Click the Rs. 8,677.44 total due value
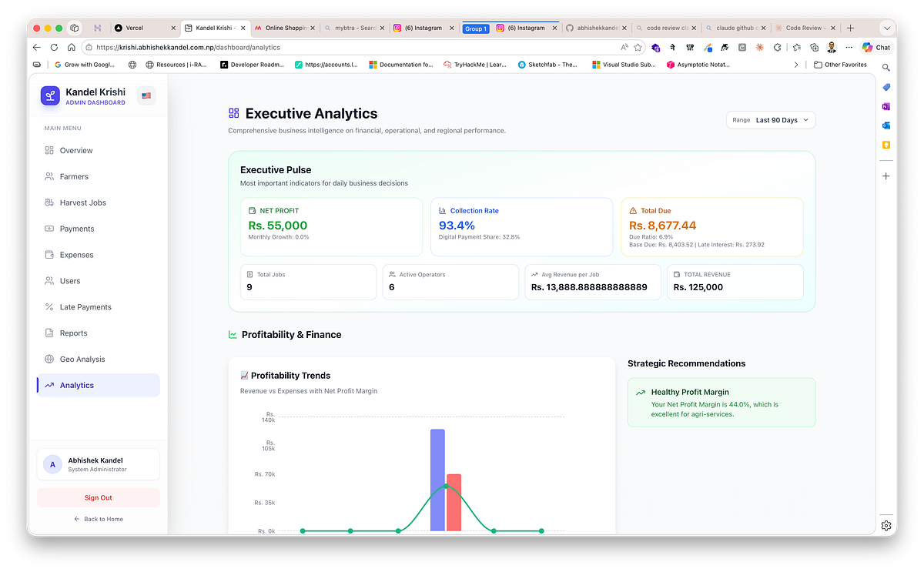Screen dimensions: 924x572 tap(662, 226)
